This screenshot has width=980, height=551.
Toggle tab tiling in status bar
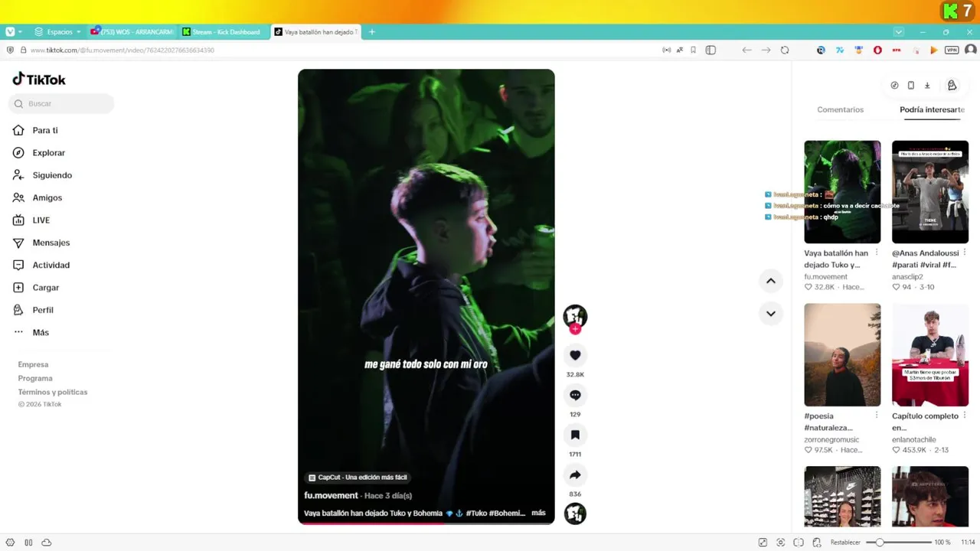(799, 543)
